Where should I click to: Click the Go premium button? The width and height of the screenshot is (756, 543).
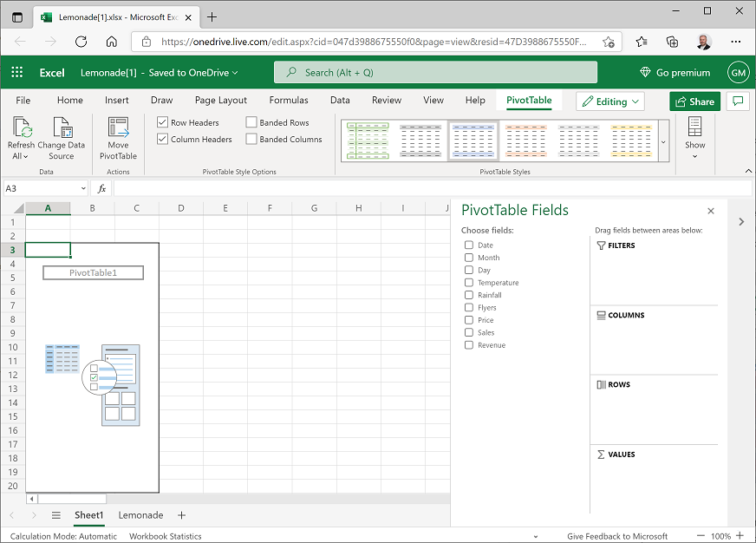tap(674, 72)
